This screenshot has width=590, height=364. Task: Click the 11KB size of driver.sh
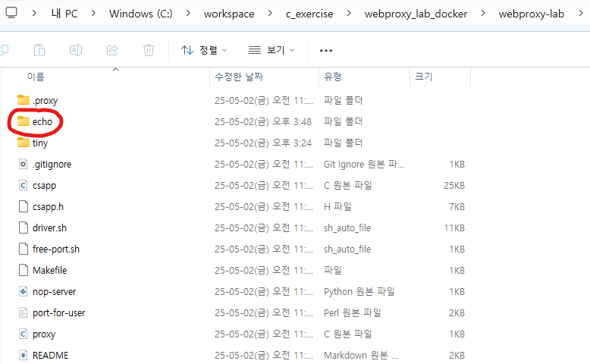pyautogui.click(x=454, y=228)
